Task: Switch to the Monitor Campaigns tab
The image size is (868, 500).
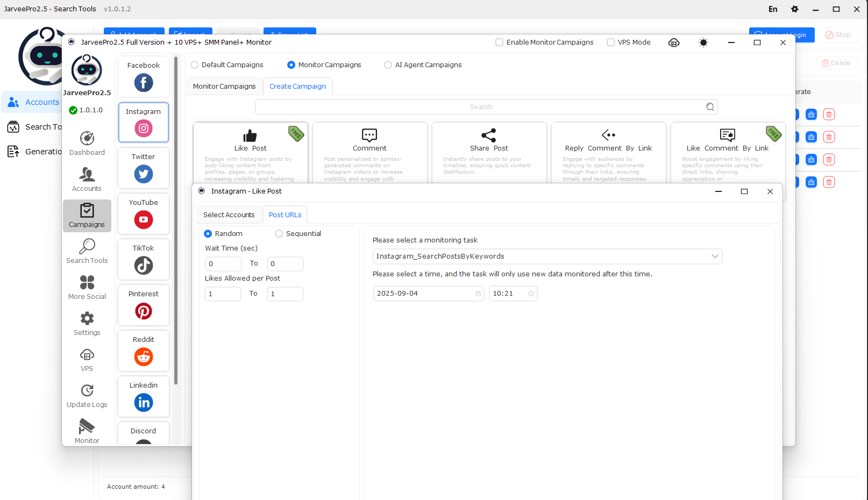Action: 224,87
